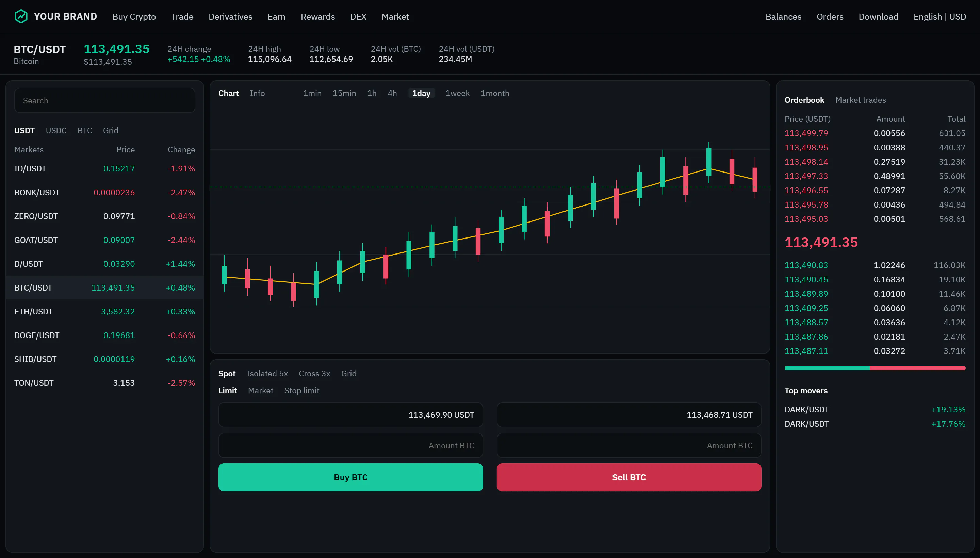Image resolution: width=980 pixels, height=558 pixels.
Task: Switch to Market trades tab
Action: [x=861, y=100]
